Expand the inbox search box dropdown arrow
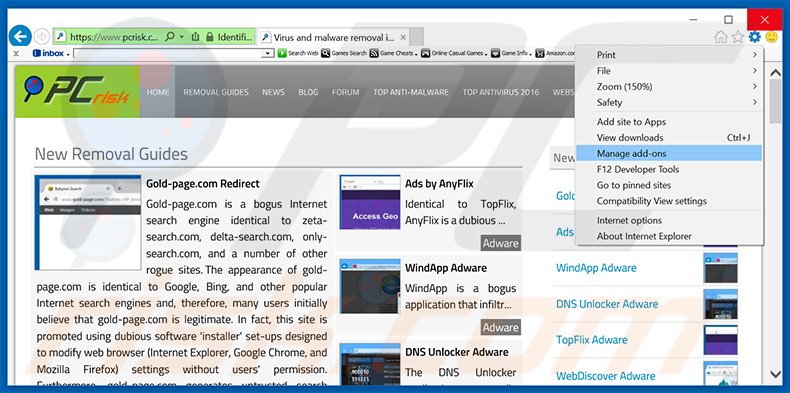 [269, 53]
